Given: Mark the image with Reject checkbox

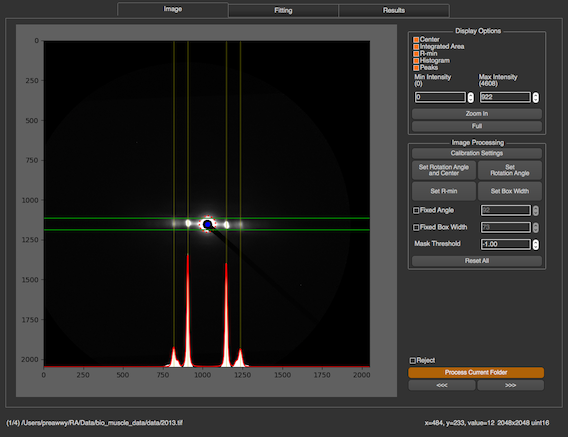Looking at the screenshot, I should [413, 361].
